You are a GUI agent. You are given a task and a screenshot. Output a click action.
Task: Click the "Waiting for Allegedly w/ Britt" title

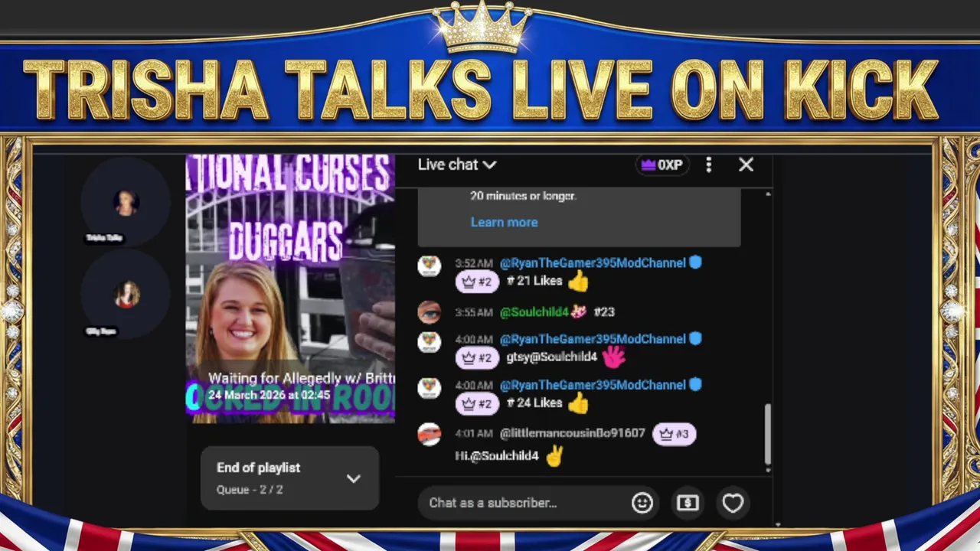click(301, 378)
